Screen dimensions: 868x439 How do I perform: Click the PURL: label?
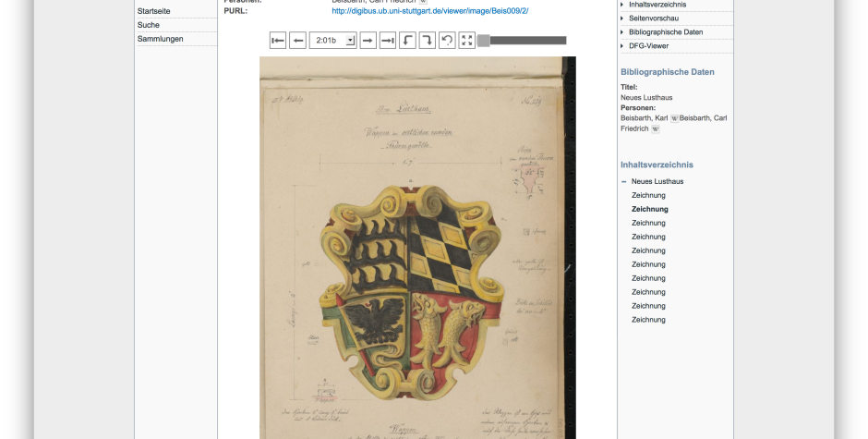235,10
